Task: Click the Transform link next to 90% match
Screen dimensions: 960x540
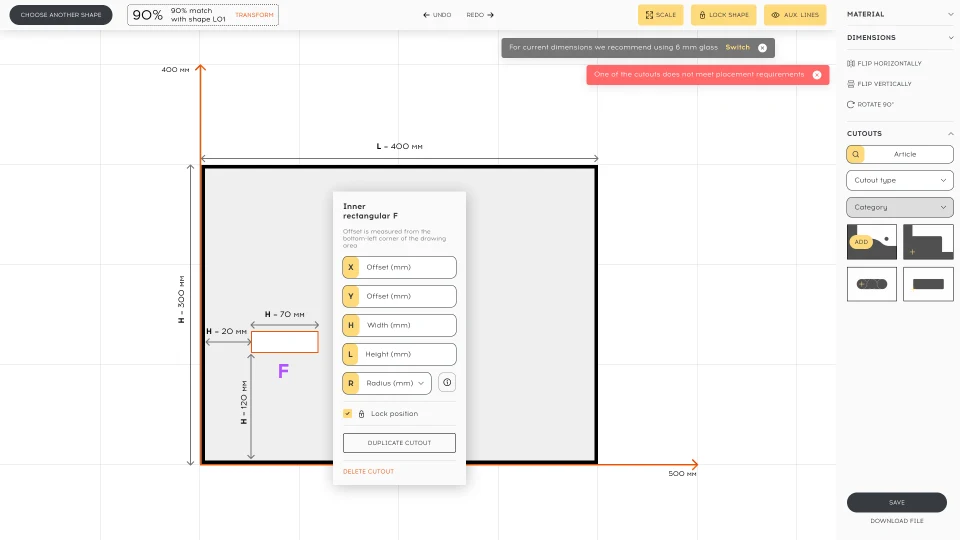Action: click(x=254, y=15)
